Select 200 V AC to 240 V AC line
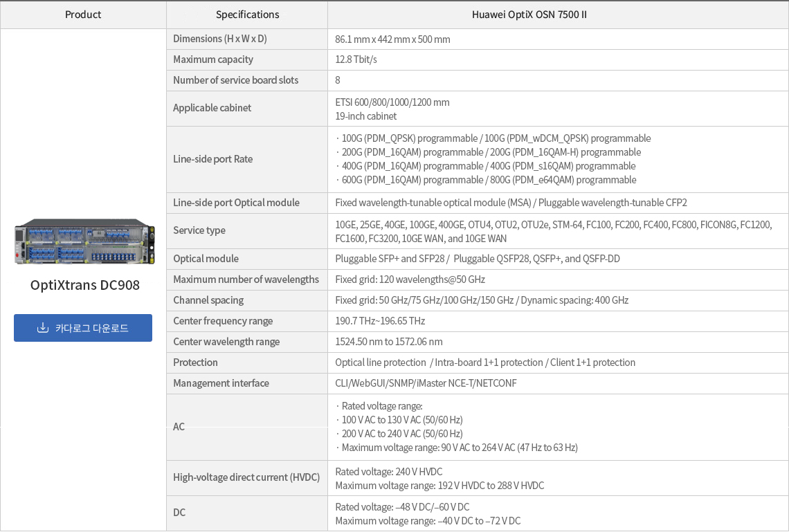This screenshot has width=789, height=532. 399,434
